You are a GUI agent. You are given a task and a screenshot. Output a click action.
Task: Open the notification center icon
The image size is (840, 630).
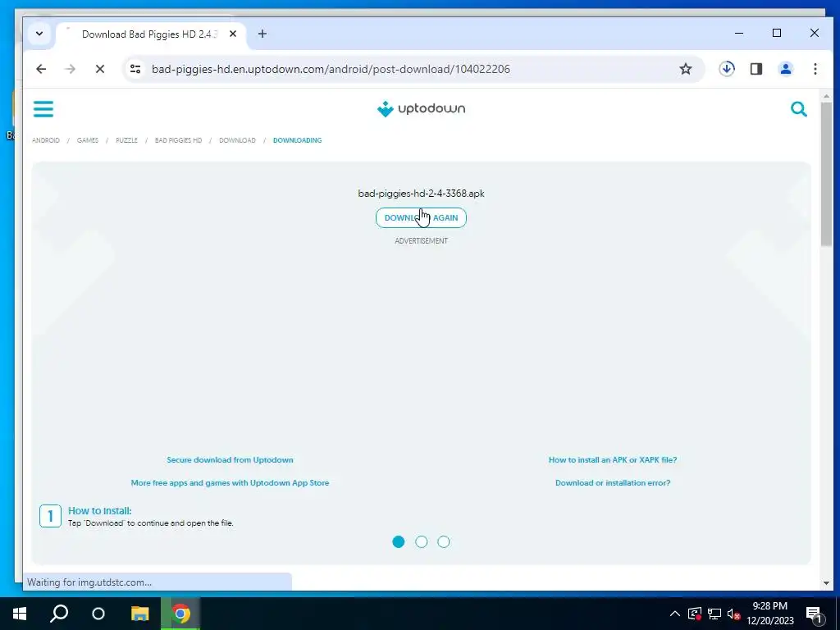click(x=815, y=614)
